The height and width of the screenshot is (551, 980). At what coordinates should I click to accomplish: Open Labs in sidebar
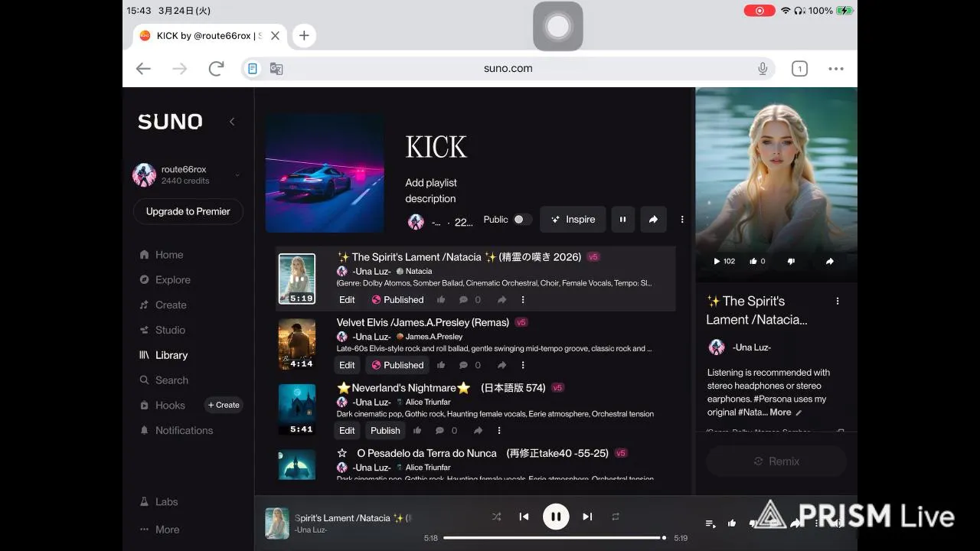point(159,502)
